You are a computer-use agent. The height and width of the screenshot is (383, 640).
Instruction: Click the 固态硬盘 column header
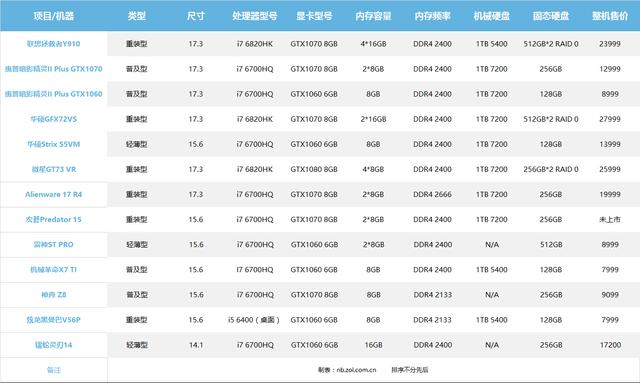[551, 16]
